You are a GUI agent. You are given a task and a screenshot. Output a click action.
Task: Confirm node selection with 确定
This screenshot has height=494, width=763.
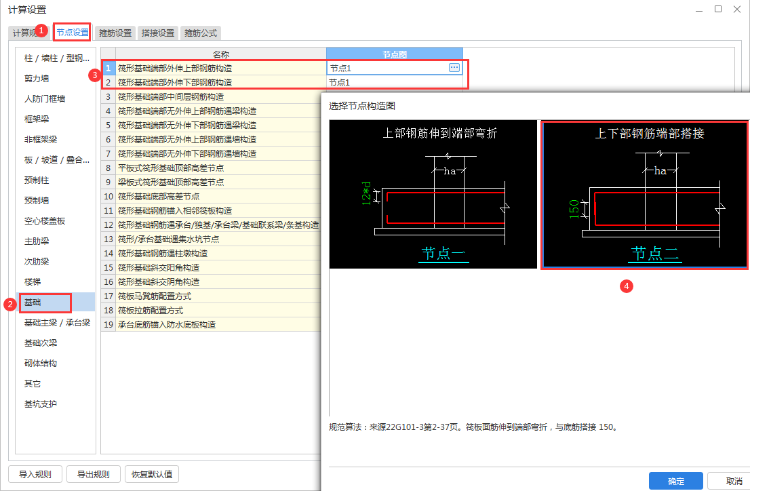(675, 481)
